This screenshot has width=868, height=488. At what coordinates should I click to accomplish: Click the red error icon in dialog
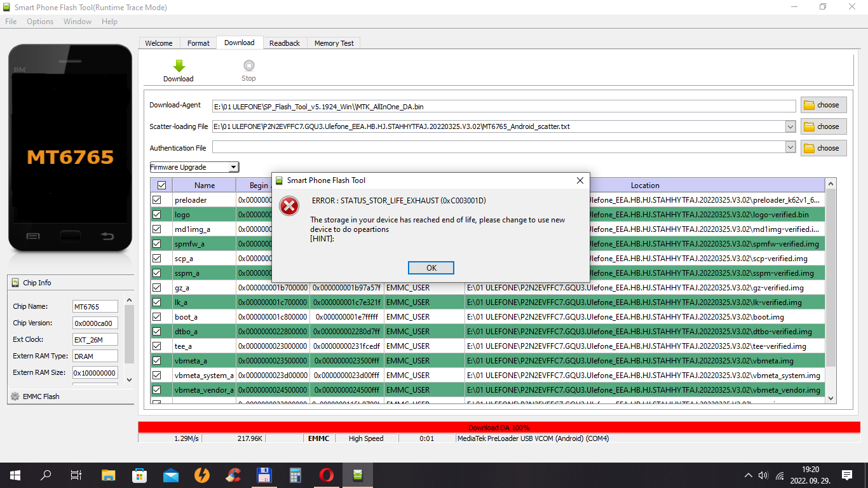click(289, 205)
